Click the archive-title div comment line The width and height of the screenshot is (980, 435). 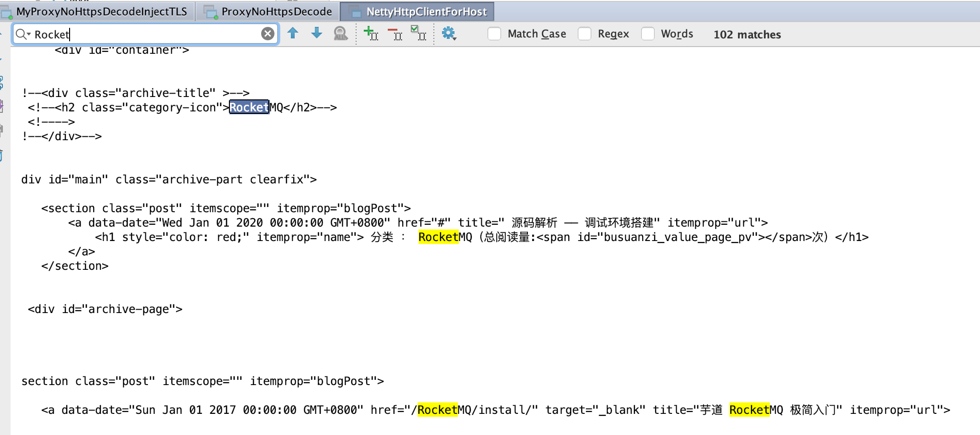click(136, 93)
